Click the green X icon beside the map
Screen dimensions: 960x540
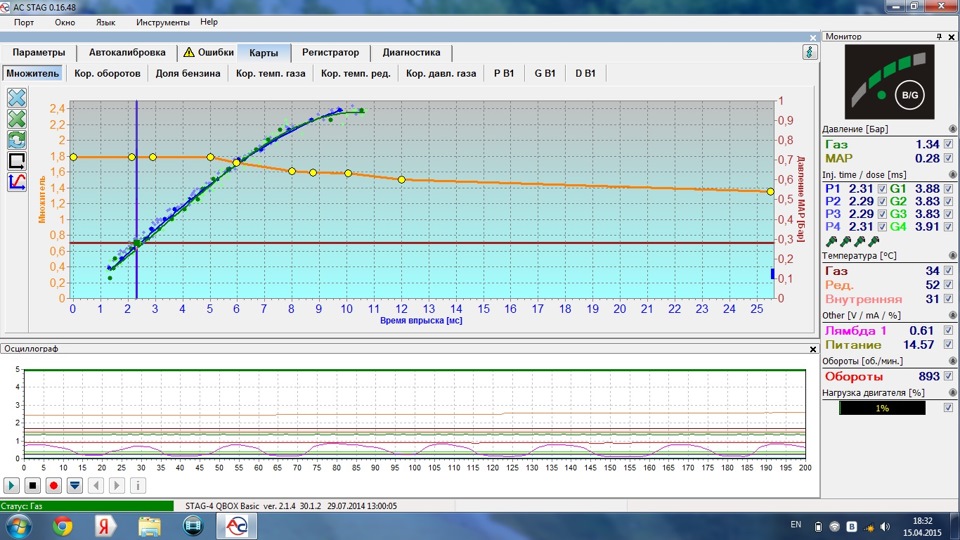point(17,119)
